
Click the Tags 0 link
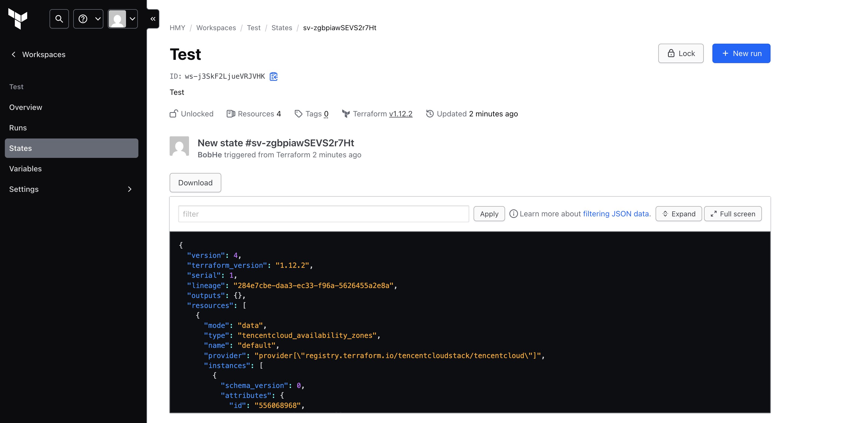(326, 114)
